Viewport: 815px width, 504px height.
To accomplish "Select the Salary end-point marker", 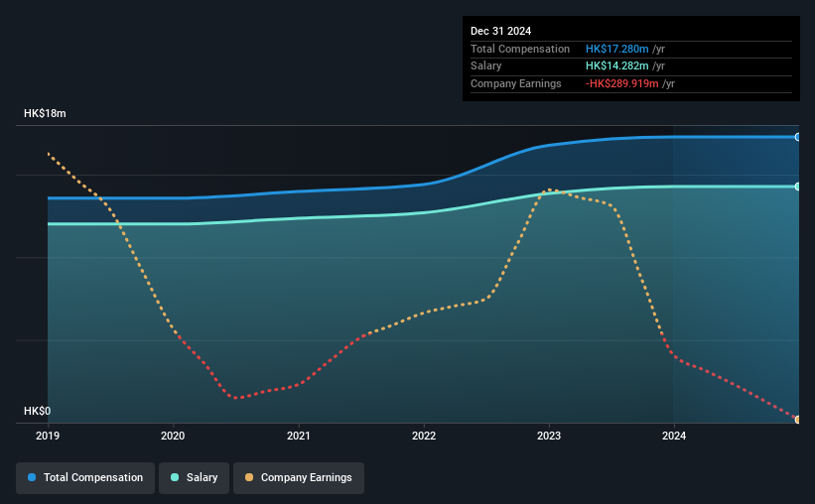I will pyautogui.click(x=798, y=187).
